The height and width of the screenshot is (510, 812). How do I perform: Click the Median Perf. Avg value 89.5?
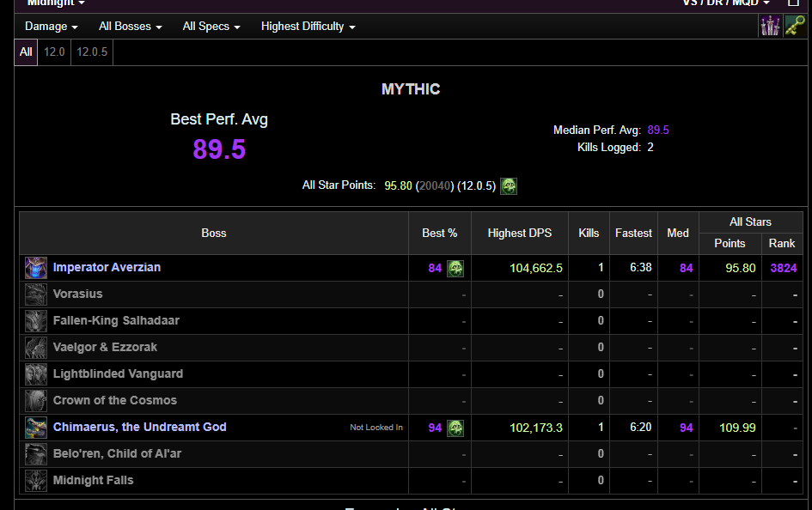coord(658,130)
